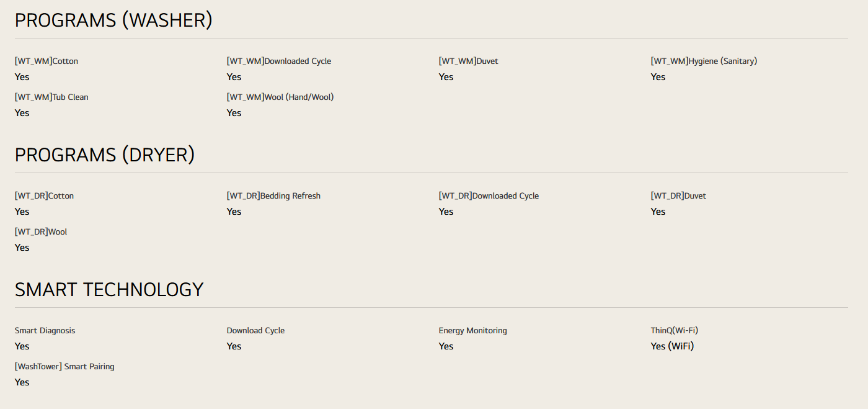Select the Energy Monitoring spec label

click(x=472, y=331)
